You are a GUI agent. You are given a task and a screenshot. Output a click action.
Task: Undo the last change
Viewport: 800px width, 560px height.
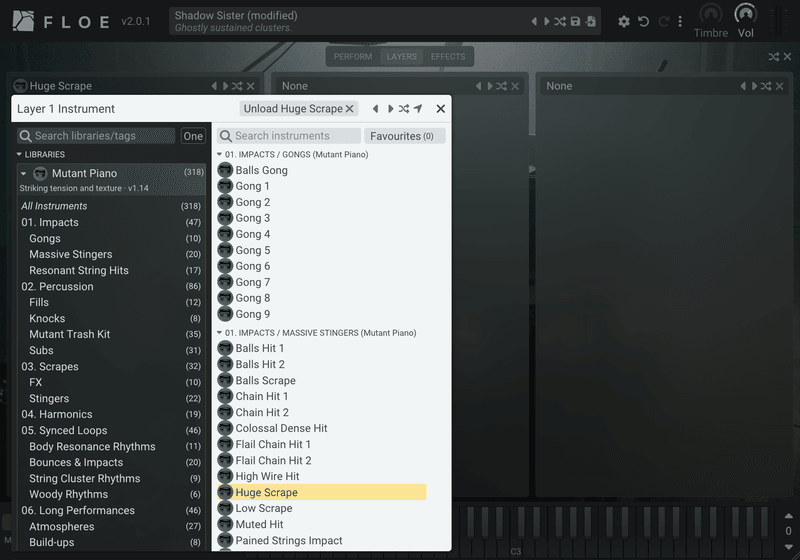pyautogui.click(x=643, y=21)
